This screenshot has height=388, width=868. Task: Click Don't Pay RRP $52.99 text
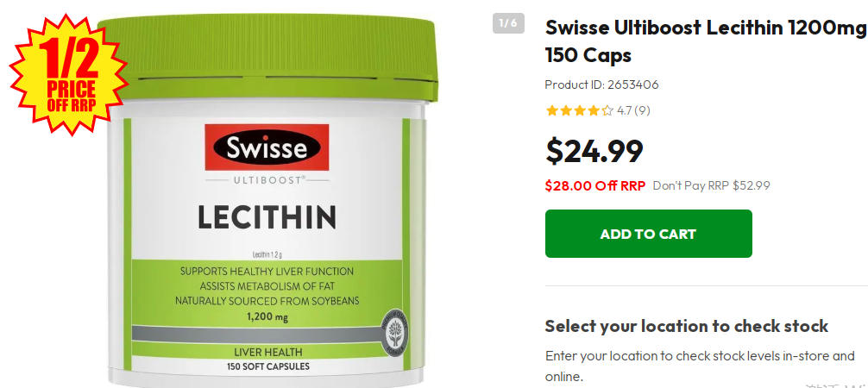711,185
